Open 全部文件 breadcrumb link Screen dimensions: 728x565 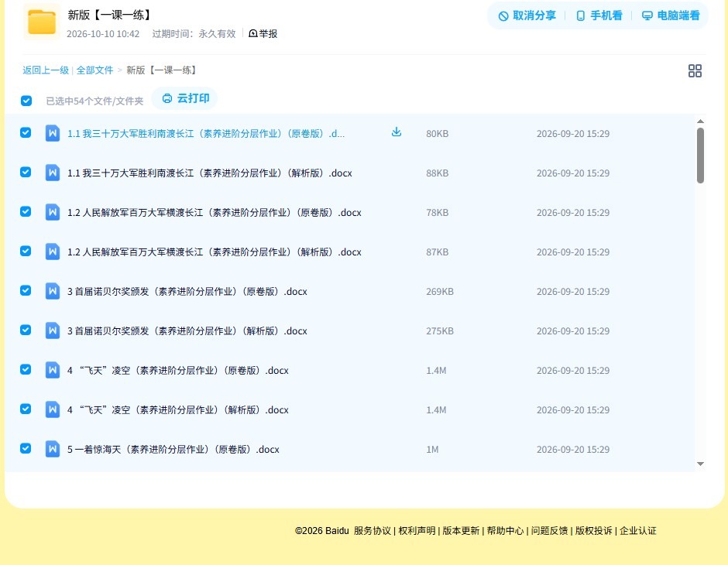[x=94, y=70]
